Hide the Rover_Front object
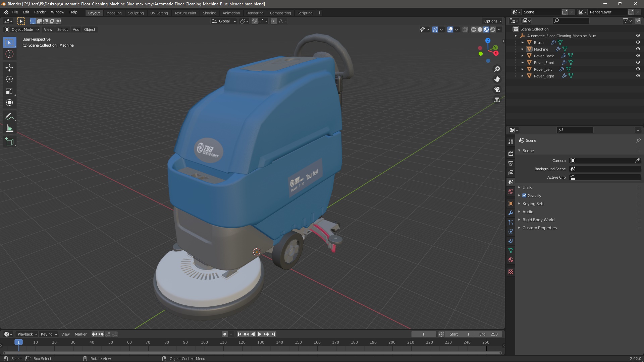644x362 pixels. tap(638, 62)
